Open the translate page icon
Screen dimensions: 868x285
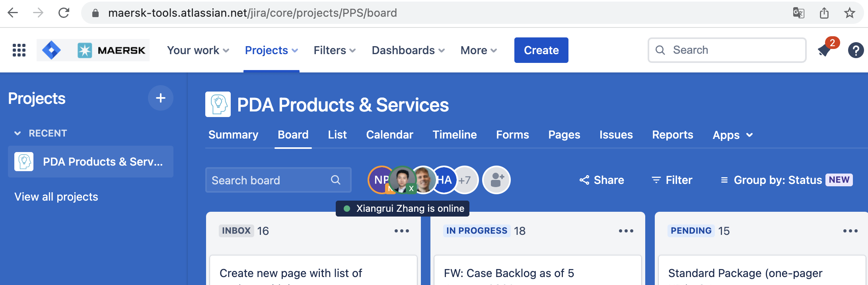798,13
